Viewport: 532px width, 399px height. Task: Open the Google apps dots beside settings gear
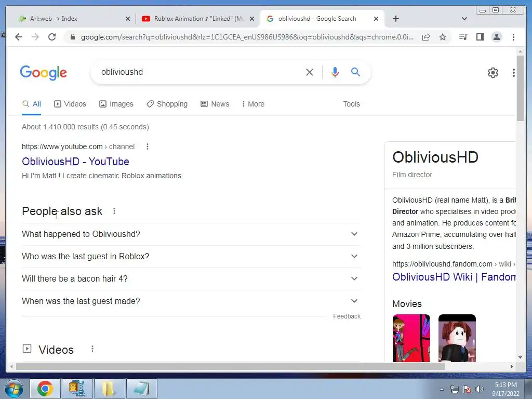(513, 73)
